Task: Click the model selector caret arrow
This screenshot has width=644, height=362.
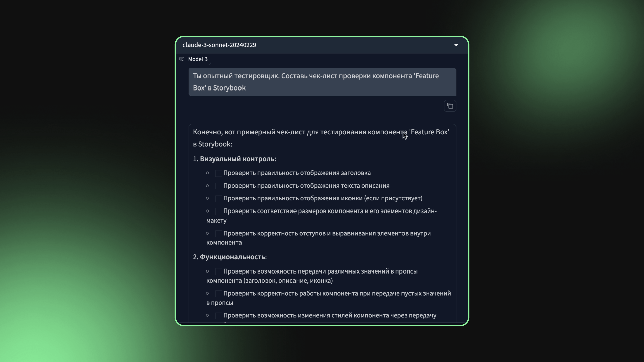Action: (456, 45)
